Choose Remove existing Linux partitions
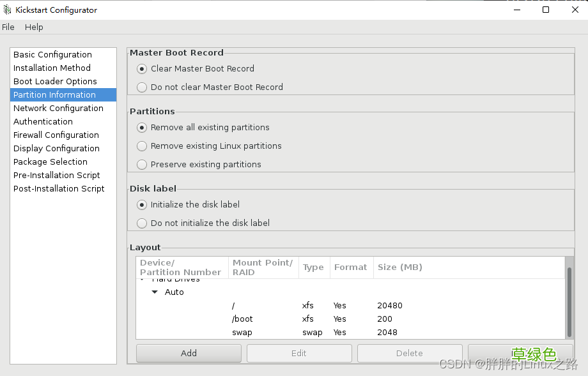This screenshot has width=588, height=376. 142,146
